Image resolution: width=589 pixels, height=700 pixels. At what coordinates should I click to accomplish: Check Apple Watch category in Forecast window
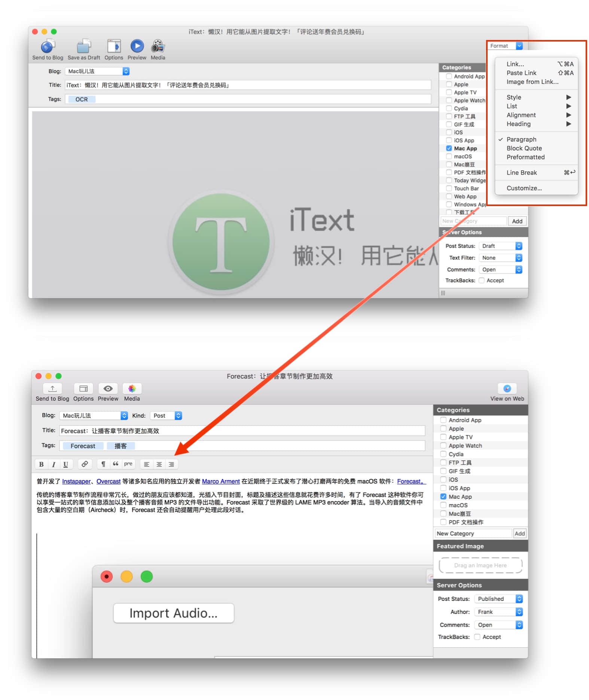[x=443, y=445]
